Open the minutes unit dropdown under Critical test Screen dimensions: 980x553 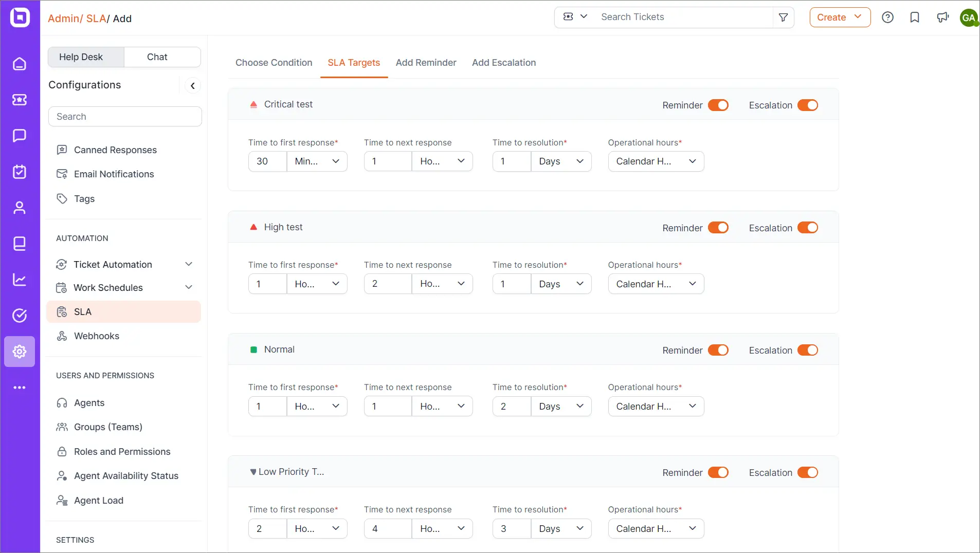316,161
